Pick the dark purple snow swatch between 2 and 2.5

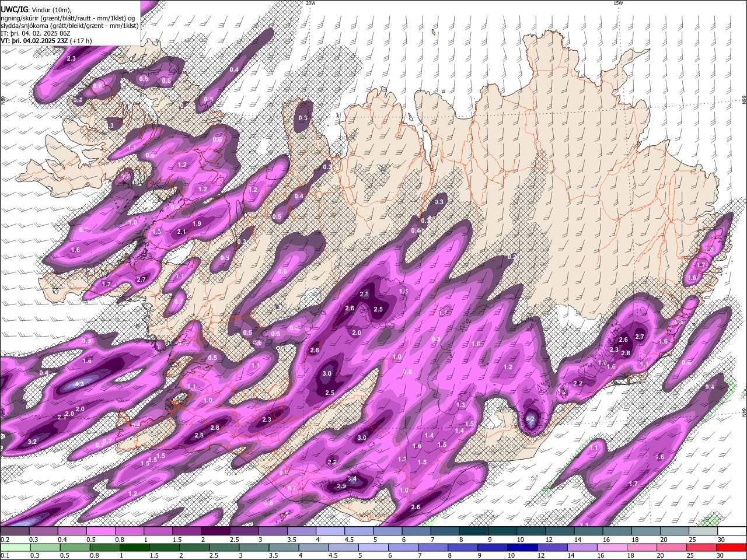tap(215, 531)
